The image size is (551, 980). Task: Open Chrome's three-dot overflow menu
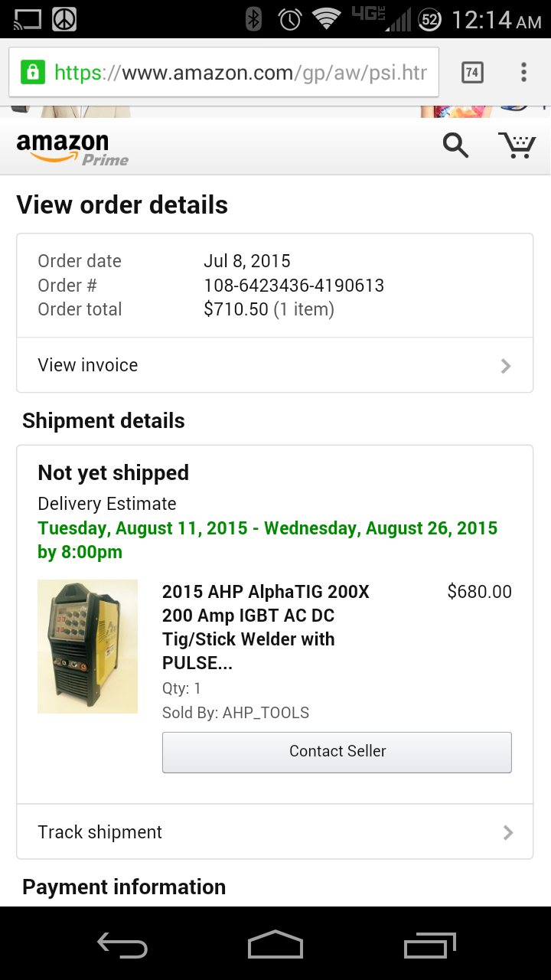tap(523, 73)
